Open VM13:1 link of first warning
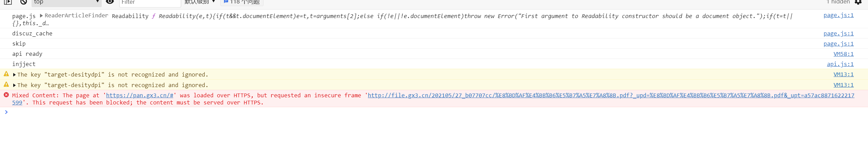This screenshot has width=868, height=149. [x=844, y=74]
